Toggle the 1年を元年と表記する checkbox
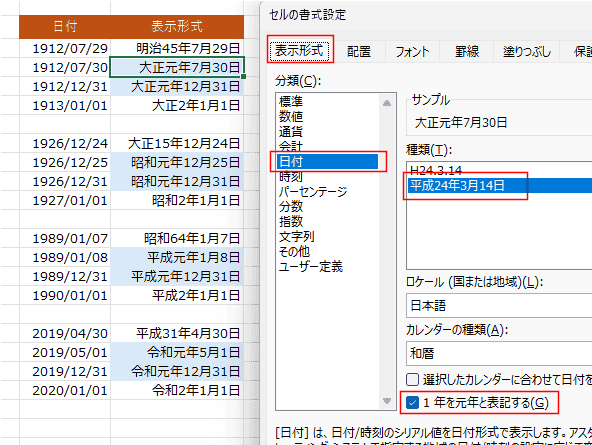This screenshot has width=592, height=445. pos(412,402)
